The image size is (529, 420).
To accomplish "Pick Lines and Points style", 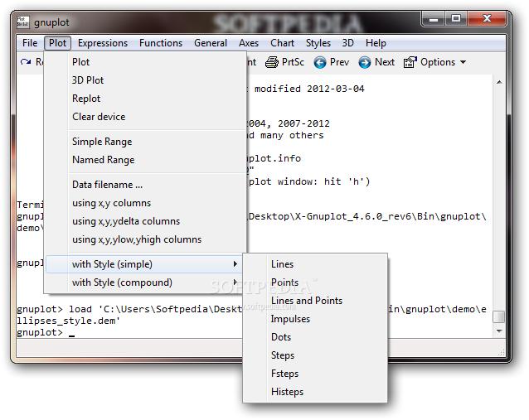I will (x=315, y=301).
